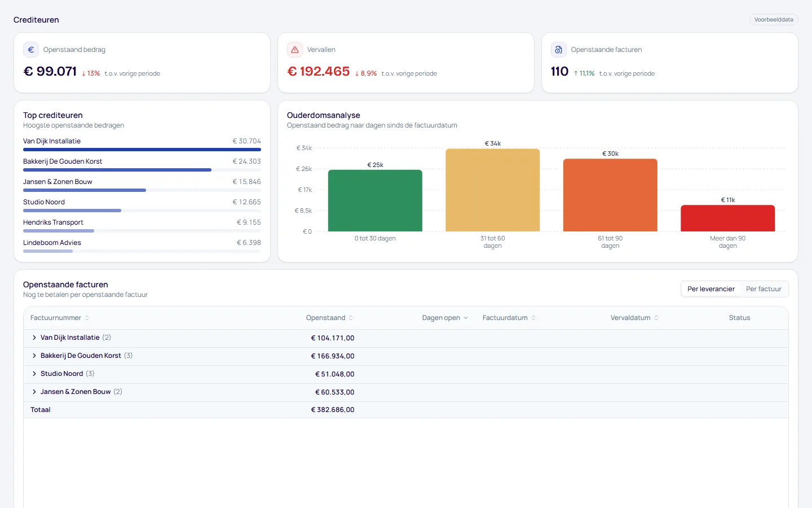Click total amount € 382.686,00
The image size is (812, 508).
coord(333,410)
